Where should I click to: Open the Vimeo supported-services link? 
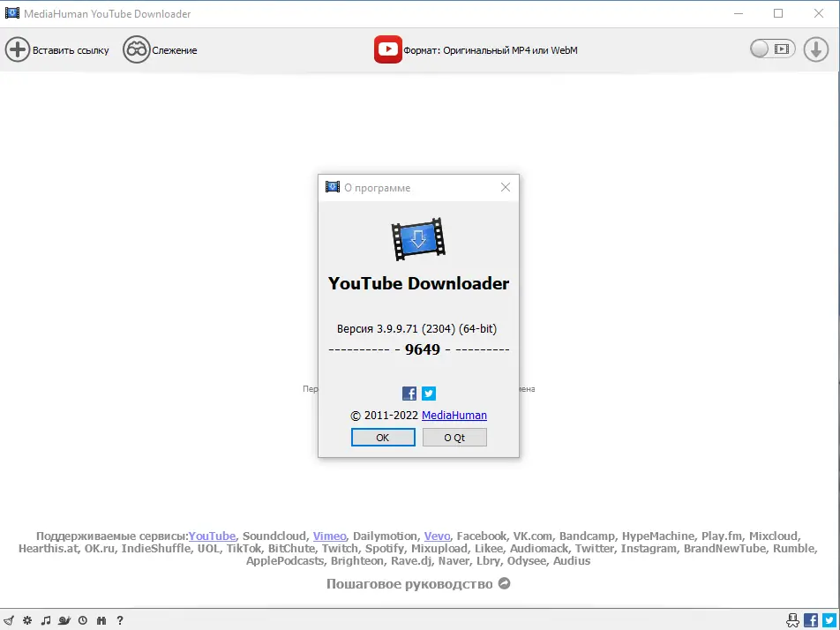pyautogui.click(x=329, y=536)
